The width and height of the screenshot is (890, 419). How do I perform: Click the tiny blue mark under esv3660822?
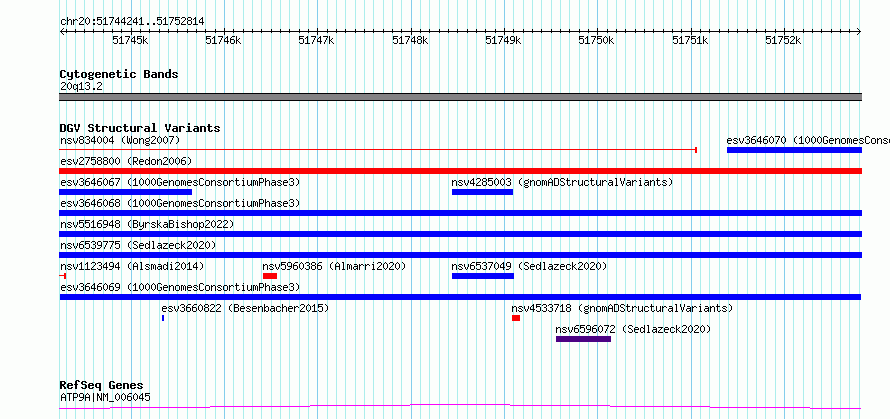(163, 318)
